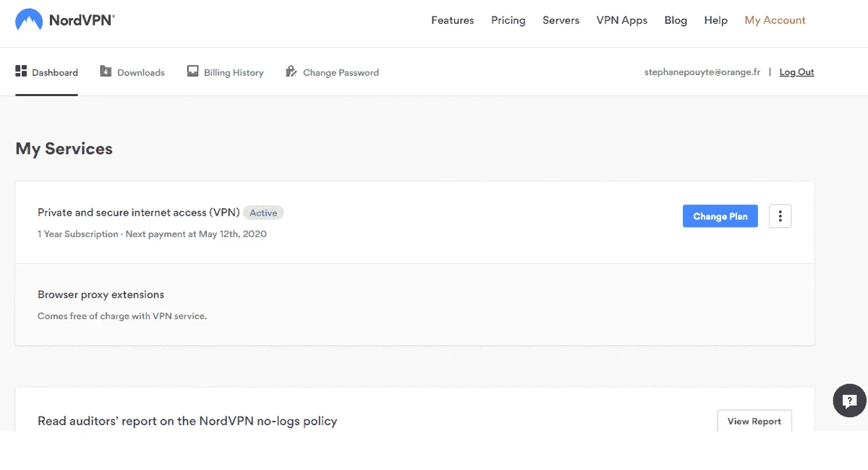868x470 pixels.
Task: Click the My Services heading
Action: tap(64, 149)
